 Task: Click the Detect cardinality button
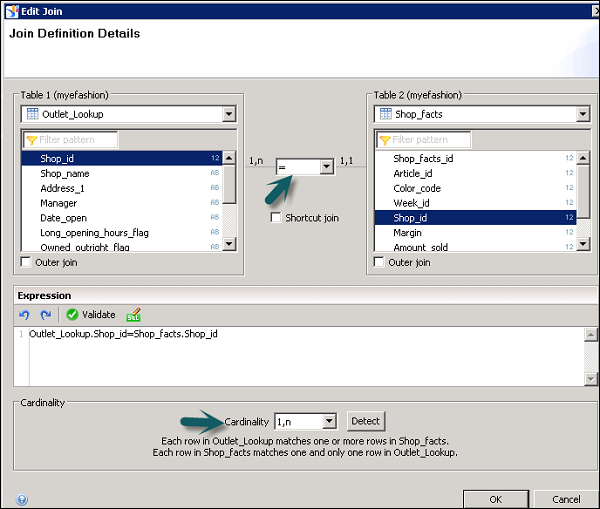point(366,422)
